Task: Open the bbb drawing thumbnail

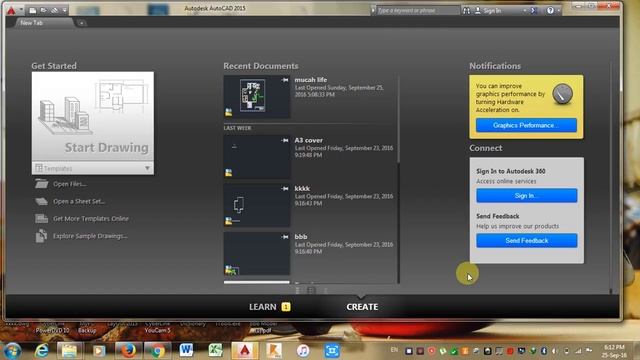Action: tap(257, 253)
